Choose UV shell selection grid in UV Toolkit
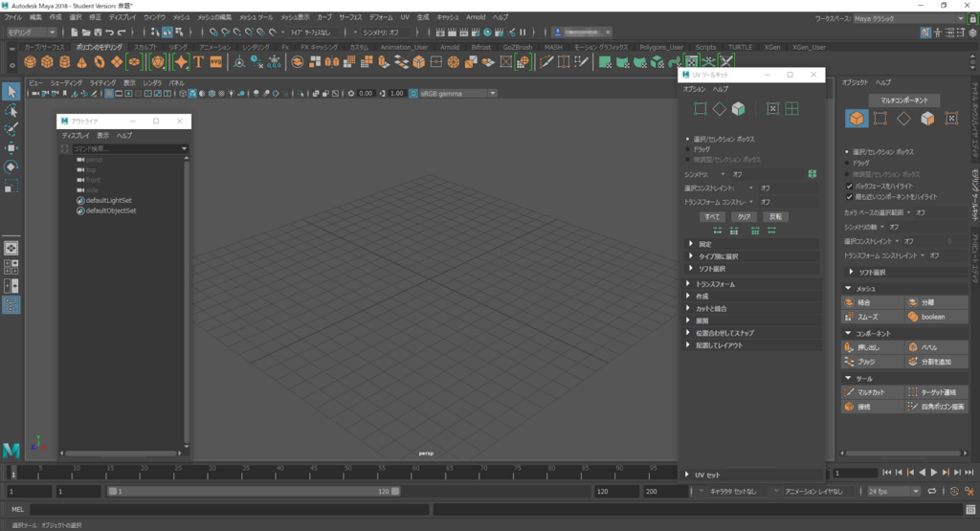 coord(791,109)
